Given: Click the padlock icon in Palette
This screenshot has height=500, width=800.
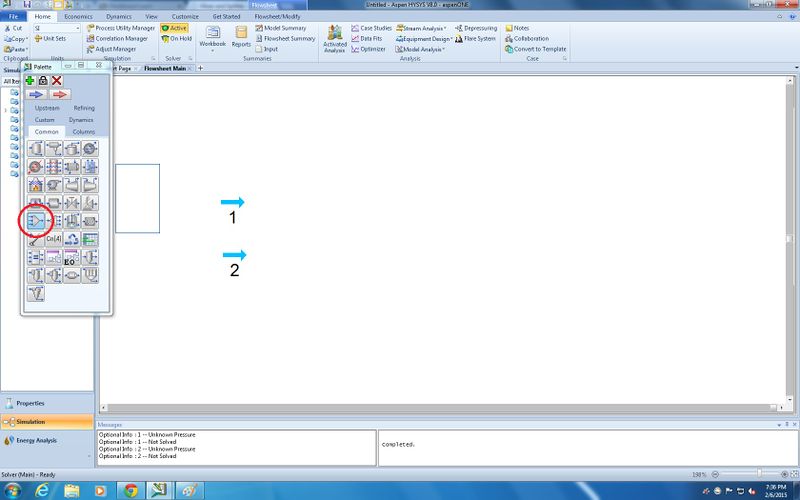Looking at the screenshot, I should (x=43, y=80).
